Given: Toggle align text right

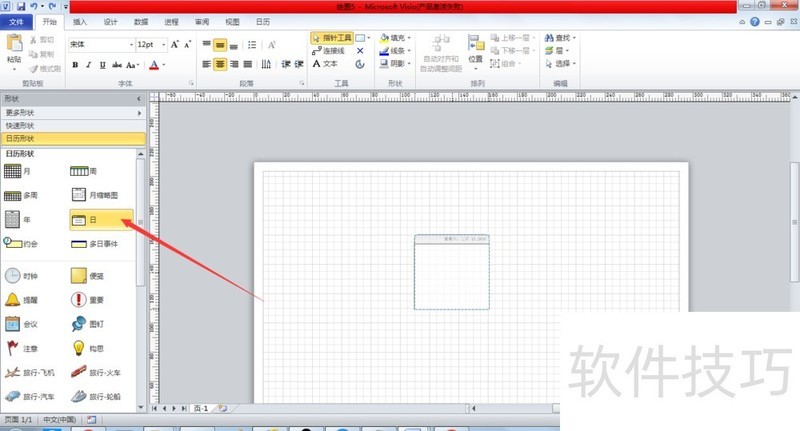Looking at the screenshot, I should tap(234, 64).
